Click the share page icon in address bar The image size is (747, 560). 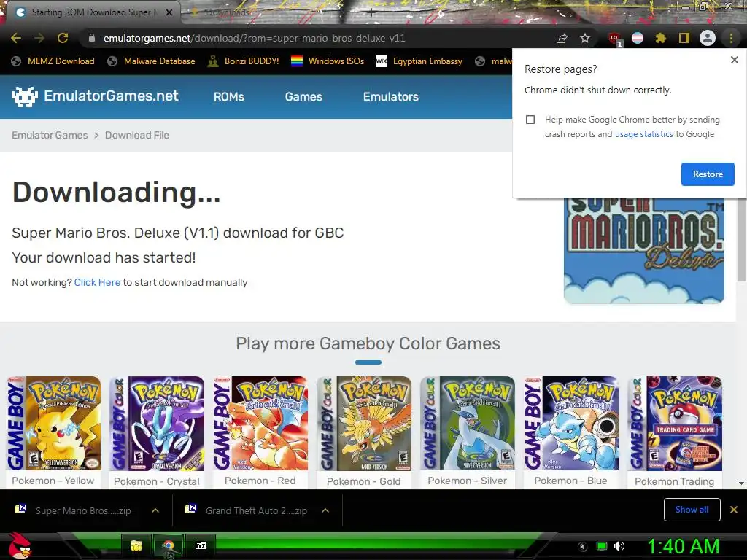click(562, 38)
